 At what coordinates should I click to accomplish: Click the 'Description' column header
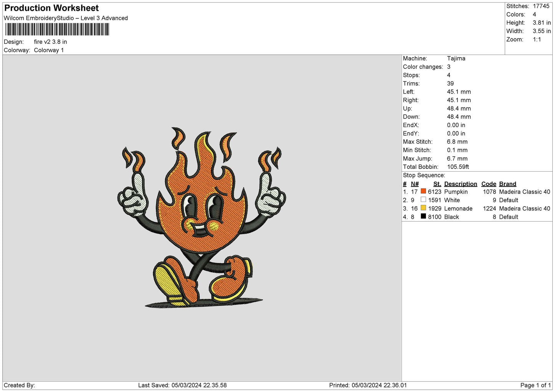(461, 184)
